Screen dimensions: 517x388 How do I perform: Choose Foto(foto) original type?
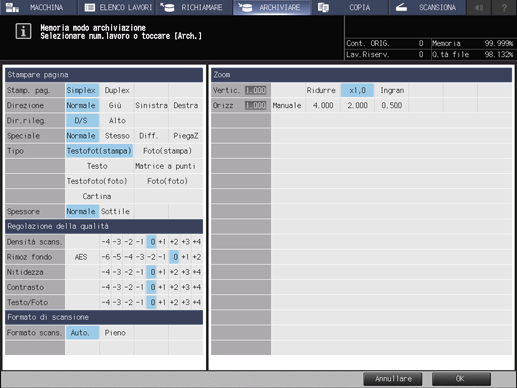click(x=168, y=181)
